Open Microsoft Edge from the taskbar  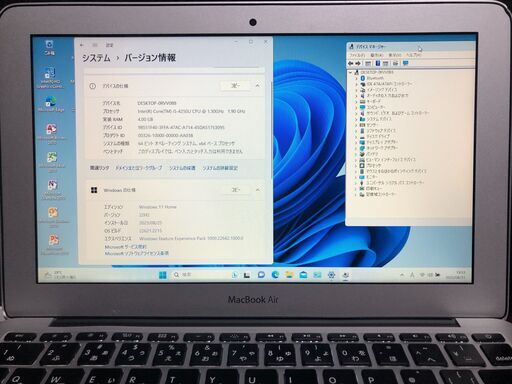tap(275, 275)
